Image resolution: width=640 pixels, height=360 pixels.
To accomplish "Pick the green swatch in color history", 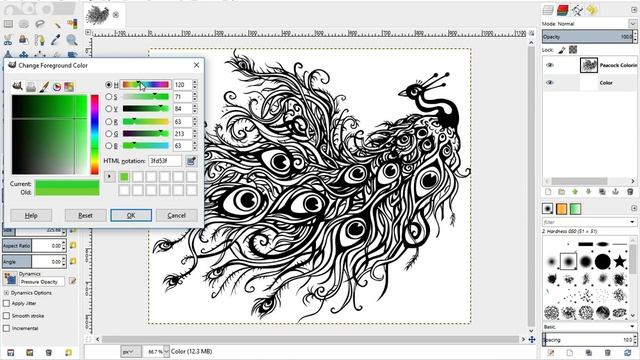I will click(x=124, y=176).
